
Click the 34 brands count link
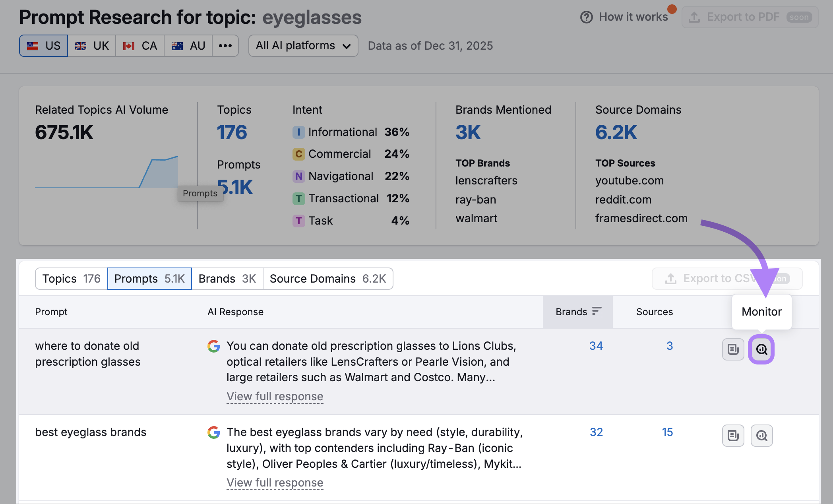tap(596, 346)
